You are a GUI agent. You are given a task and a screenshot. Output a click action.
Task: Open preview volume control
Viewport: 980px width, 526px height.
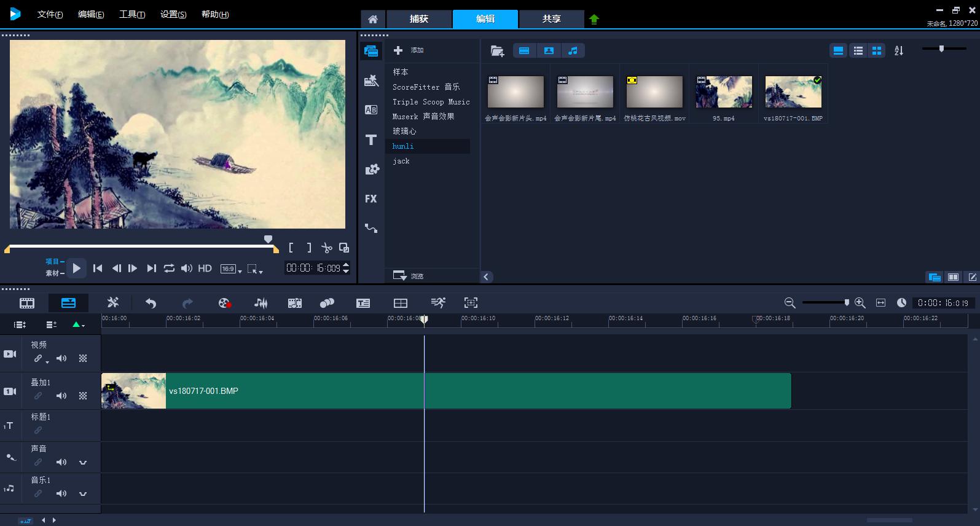[187, 268]
